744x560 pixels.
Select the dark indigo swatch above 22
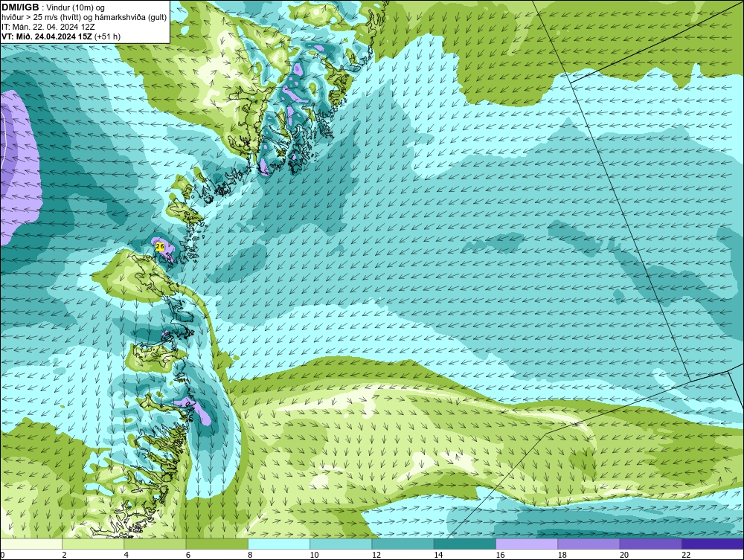(x=713, y=544)
